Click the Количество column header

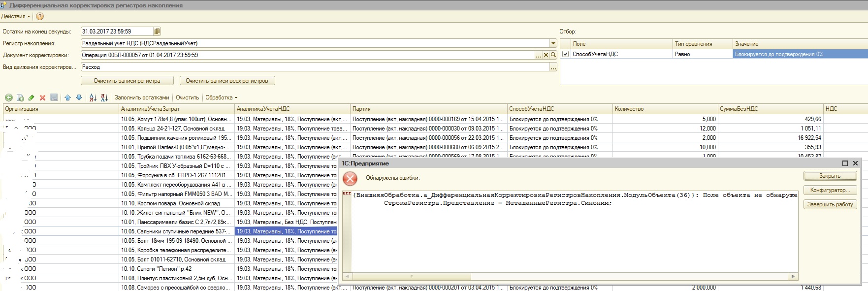tap(665, 109)
